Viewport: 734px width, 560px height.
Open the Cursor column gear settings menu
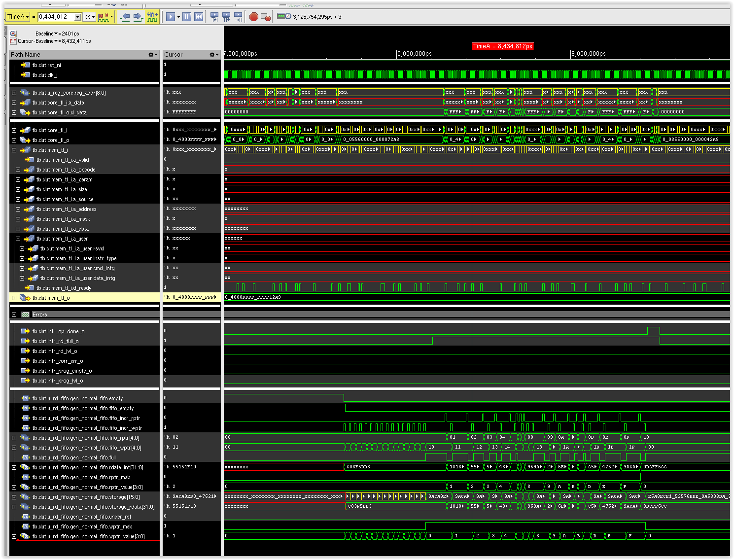tap(213, 54)
